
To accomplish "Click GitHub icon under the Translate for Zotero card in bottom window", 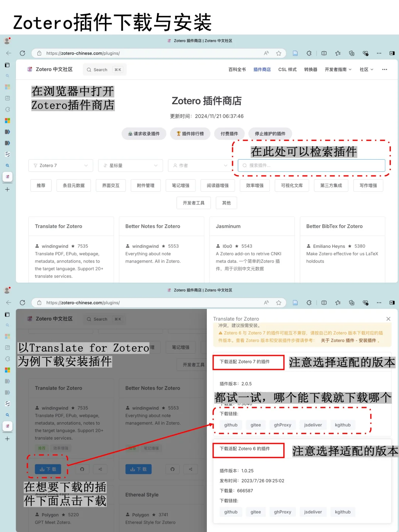I will point(82,469).
